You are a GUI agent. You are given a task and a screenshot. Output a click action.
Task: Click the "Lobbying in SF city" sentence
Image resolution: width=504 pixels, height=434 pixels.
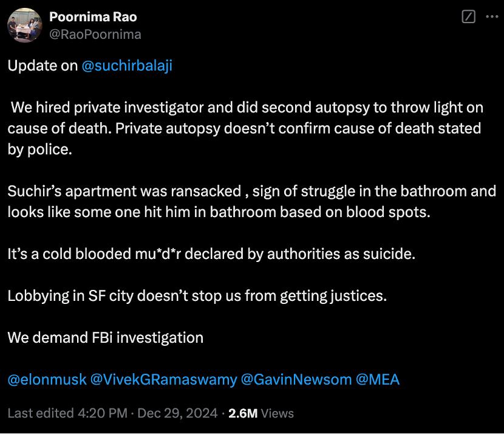tap(197, 296)
